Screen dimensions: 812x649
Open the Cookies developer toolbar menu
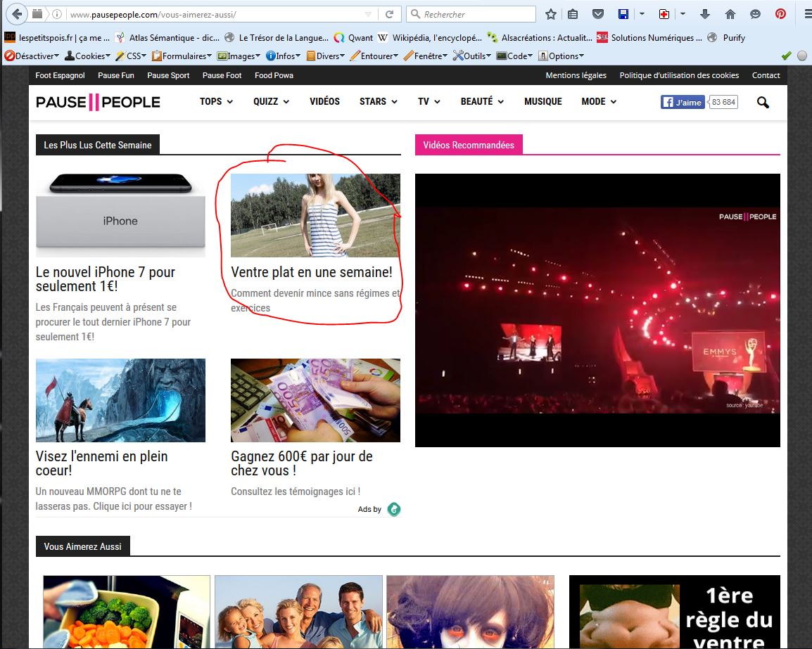[x=88, y=56]
